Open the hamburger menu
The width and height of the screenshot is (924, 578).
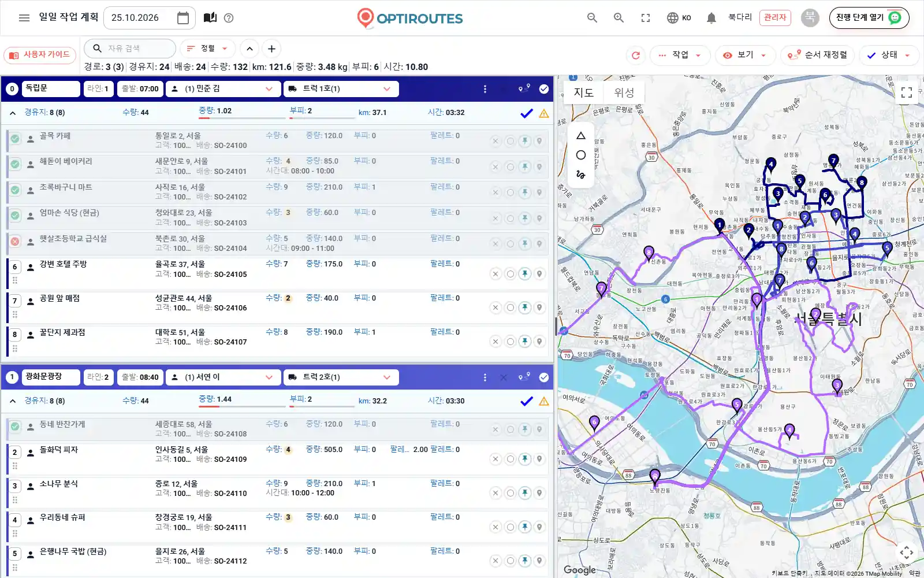click(x=24, y=18)
